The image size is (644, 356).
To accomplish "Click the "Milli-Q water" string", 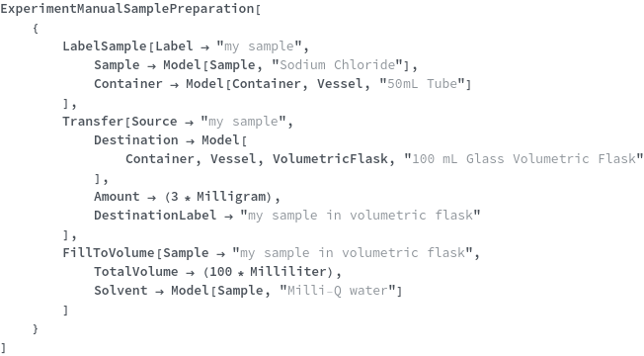I will (x=338, y=291).
